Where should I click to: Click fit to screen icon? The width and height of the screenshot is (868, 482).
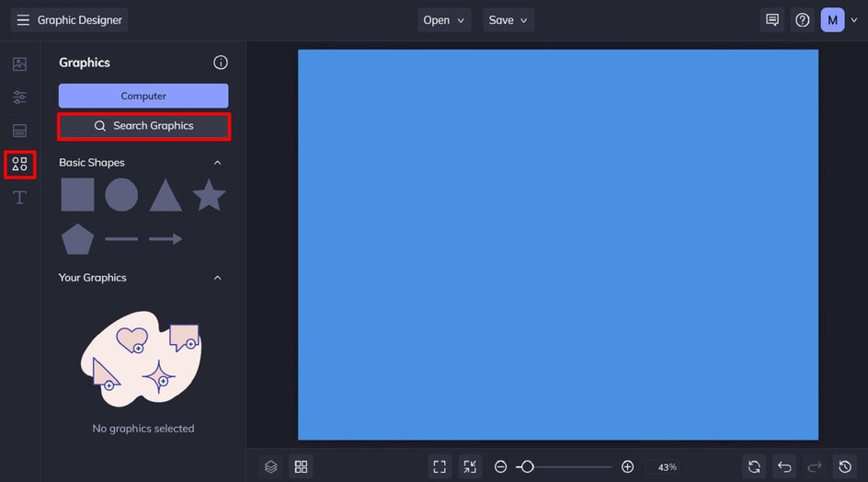click(440, 466)
